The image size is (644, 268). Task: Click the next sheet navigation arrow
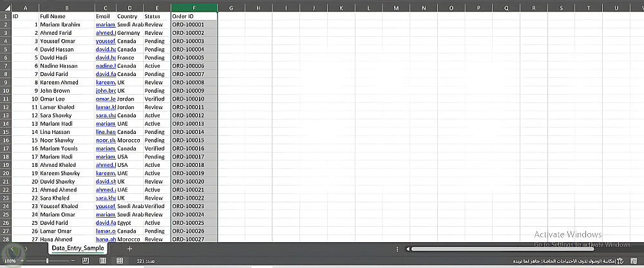point(26,249)
